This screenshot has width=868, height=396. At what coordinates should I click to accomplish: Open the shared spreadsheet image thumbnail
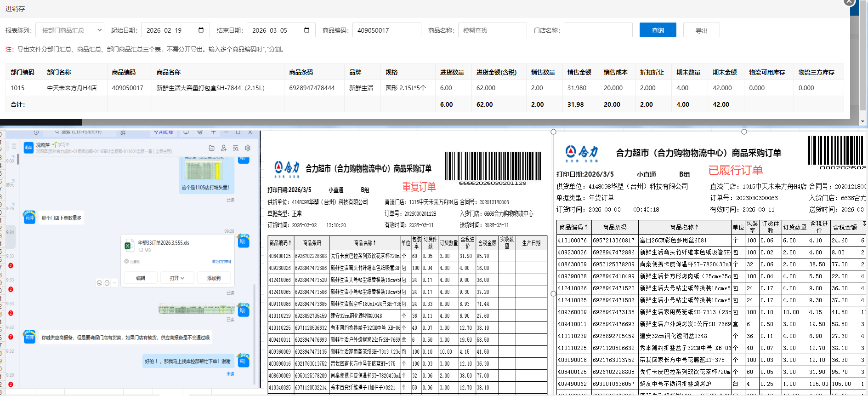click(x=196, y=310)
